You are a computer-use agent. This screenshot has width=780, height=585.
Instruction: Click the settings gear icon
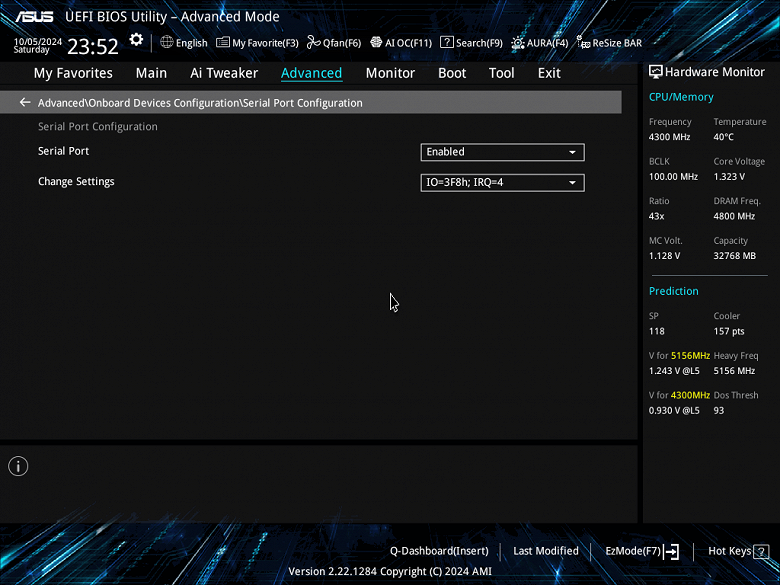(x=136, y=40)
